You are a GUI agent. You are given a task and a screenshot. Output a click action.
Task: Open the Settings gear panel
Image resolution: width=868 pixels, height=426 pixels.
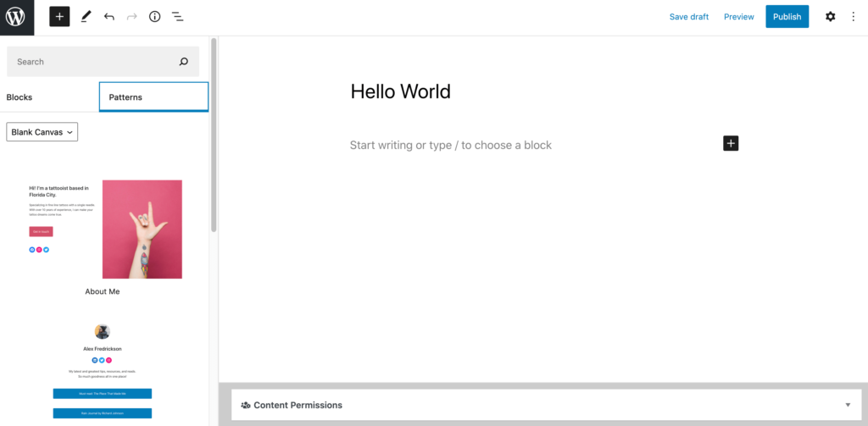click(x=830, y=17)
